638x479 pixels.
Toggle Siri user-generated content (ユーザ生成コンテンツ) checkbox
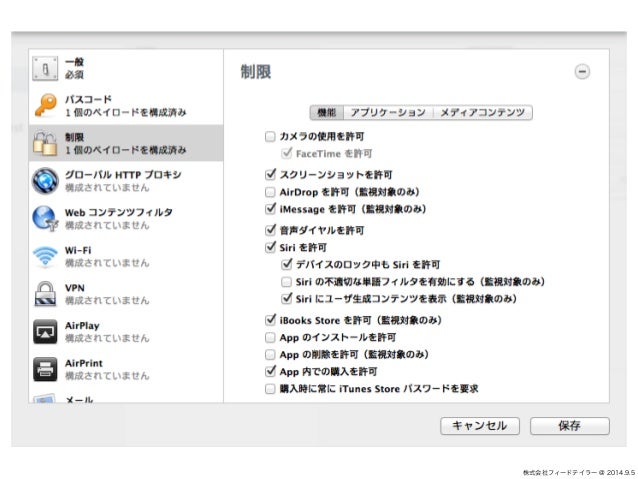coord(286,298)
